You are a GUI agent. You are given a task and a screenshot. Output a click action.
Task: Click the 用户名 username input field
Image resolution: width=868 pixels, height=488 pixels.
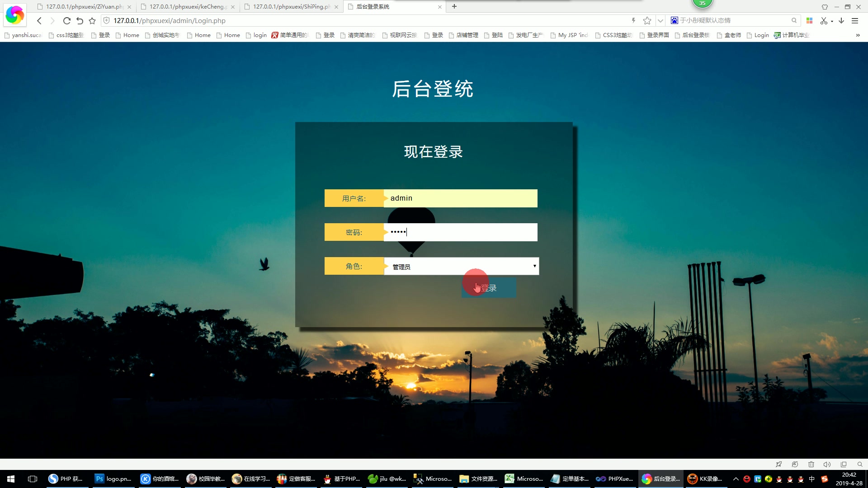click(x=460, y=198)
